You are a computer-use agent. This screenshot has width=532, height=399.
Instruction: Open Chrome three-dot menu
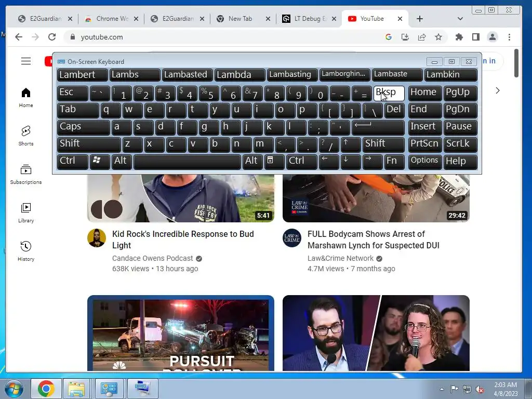(509, 37)
